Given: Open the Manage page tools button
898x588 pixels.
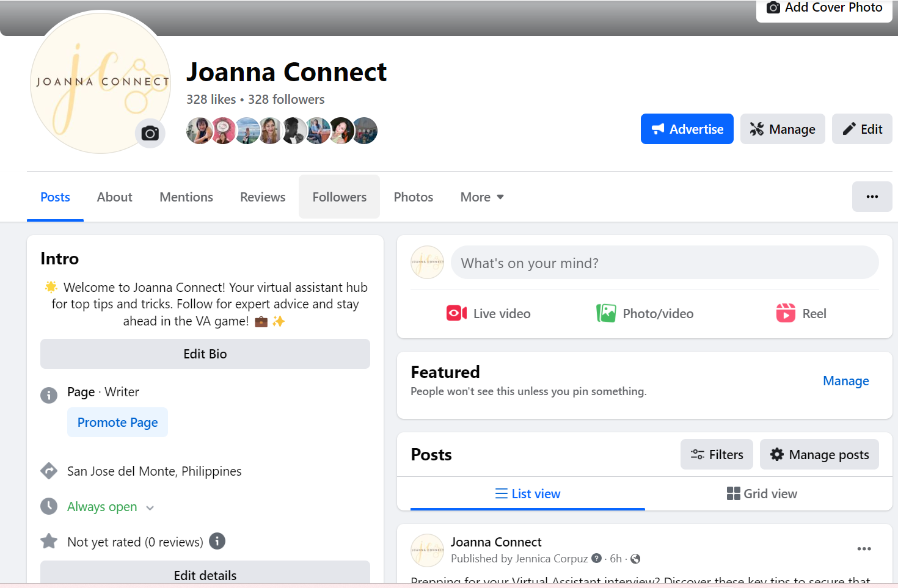Looking at the screenshot, I should (x=783, y=129).
